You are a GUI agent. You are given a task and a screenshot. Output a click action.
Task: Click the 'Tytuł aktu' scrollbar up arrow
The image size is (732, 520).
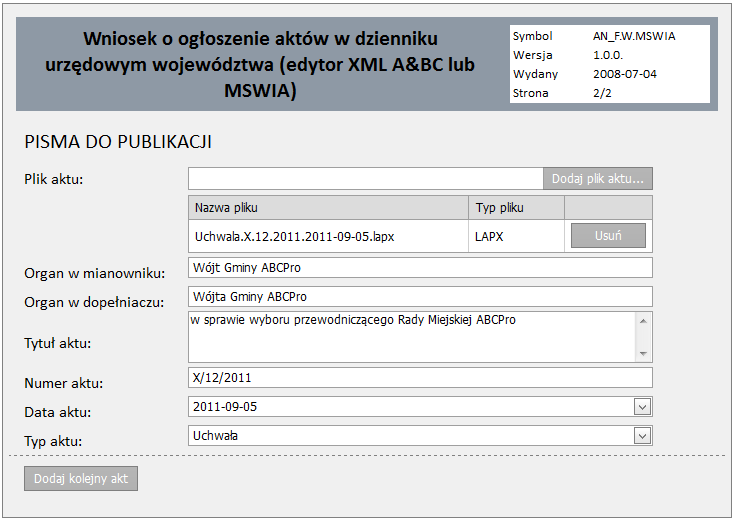[x=643, y=321]
